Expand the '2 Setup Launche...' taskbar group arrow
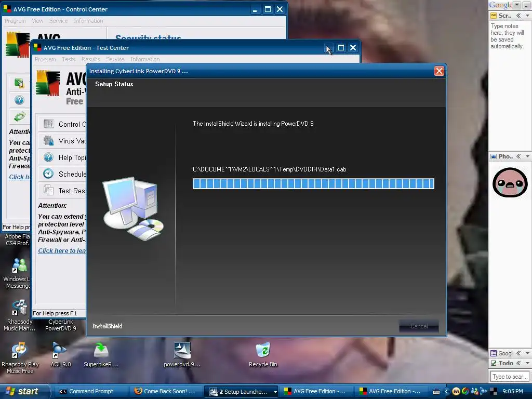532x399 pixels. point(275,392)
